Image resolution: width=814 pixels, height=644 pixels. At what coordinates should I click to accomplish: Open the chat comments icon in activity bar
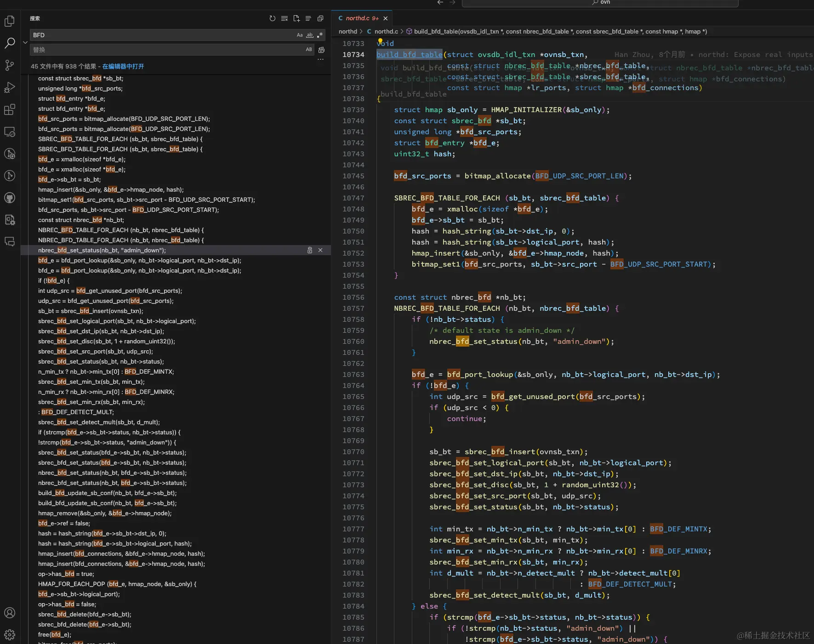point(10,242)
